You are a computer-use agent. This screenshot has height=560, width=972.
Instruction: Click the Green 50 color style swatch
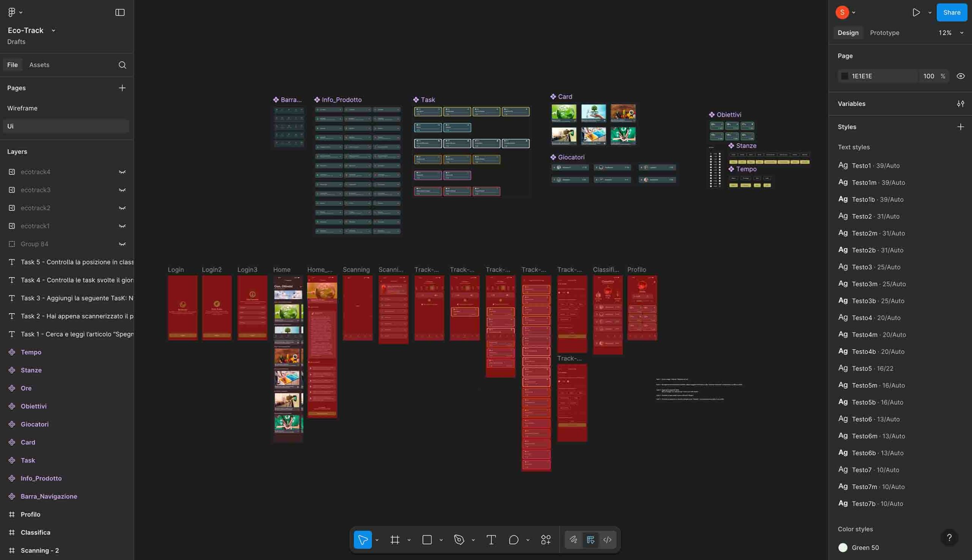843,547
